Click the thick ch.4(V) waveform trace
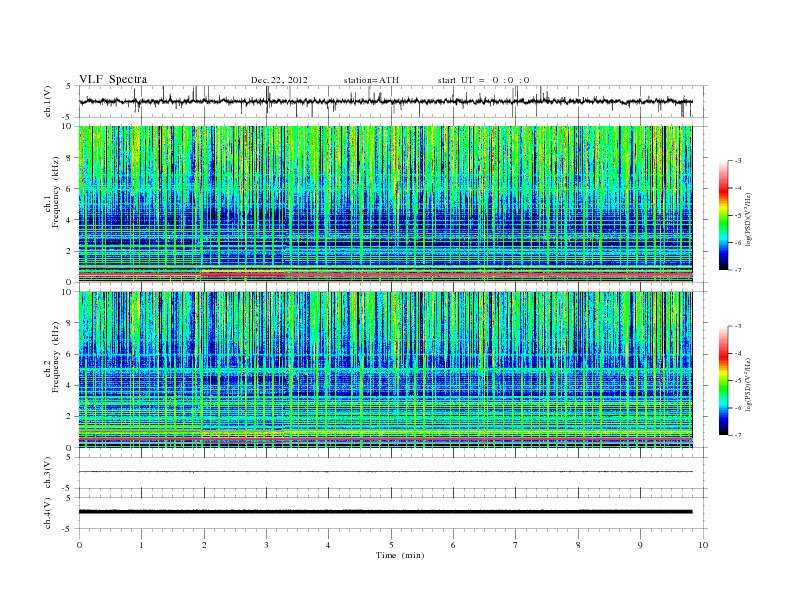Screen dimensions: 792x612 pyautogui.click(x=390, y=511)
